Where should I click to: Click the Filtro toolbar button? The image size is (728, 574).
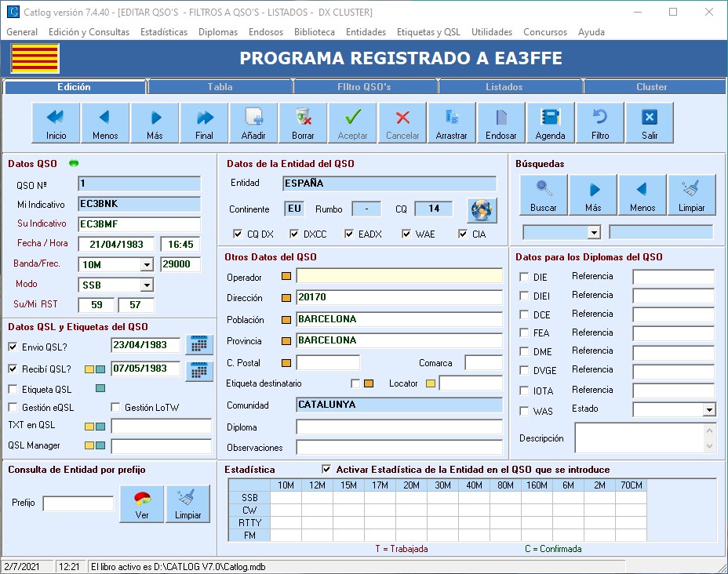click(x=600, y=123)
